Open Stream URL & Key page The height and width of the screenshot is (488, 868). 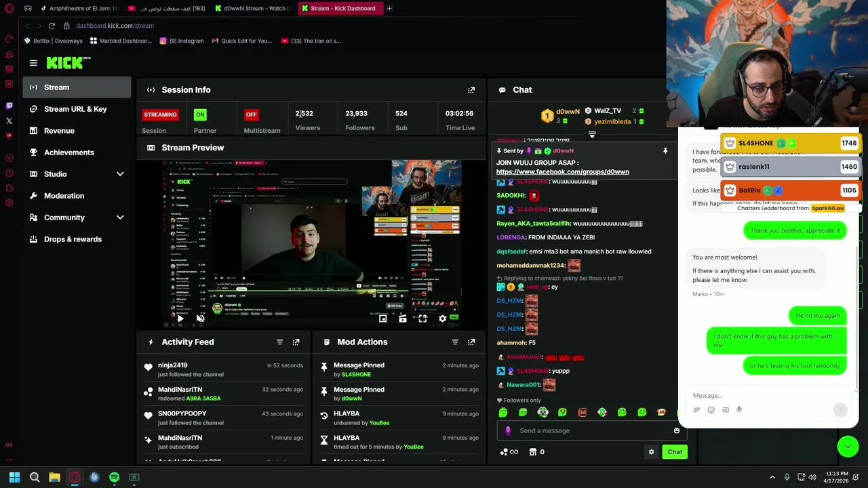pyautogui.click(x=77, y=109)
